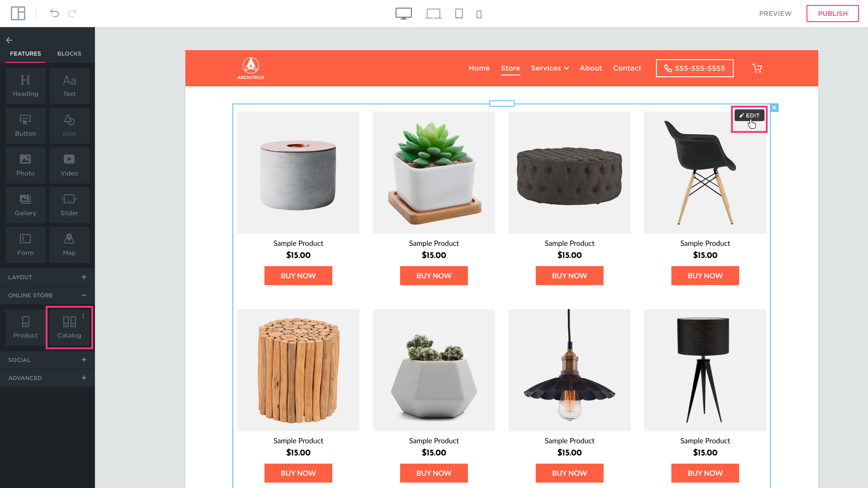This screenshot has width=868, height=488.
Task: Open the Services dropdown menu
Action: pyautogui.click(x=550, y=68)
